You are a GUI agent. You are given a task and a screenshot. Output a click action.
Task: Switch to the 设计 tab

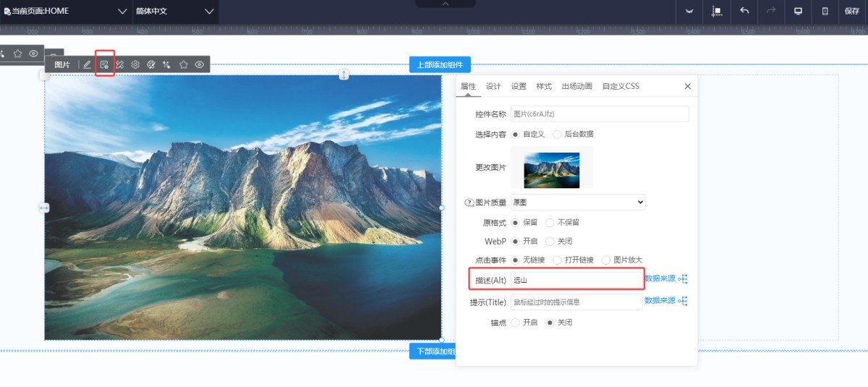[493, 86]
